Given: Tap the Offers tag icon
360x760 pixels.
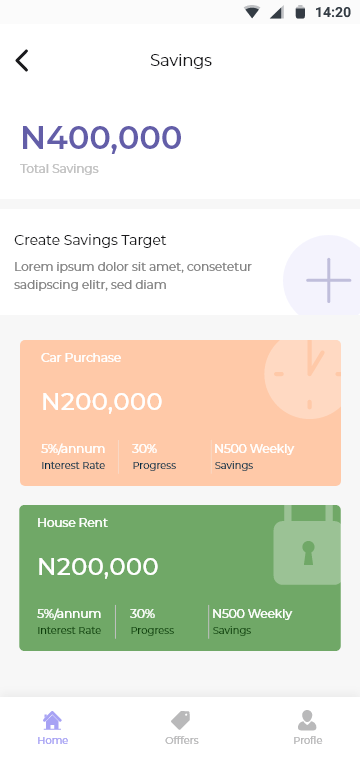Looking at the screenshot, I should pos(181,720).
